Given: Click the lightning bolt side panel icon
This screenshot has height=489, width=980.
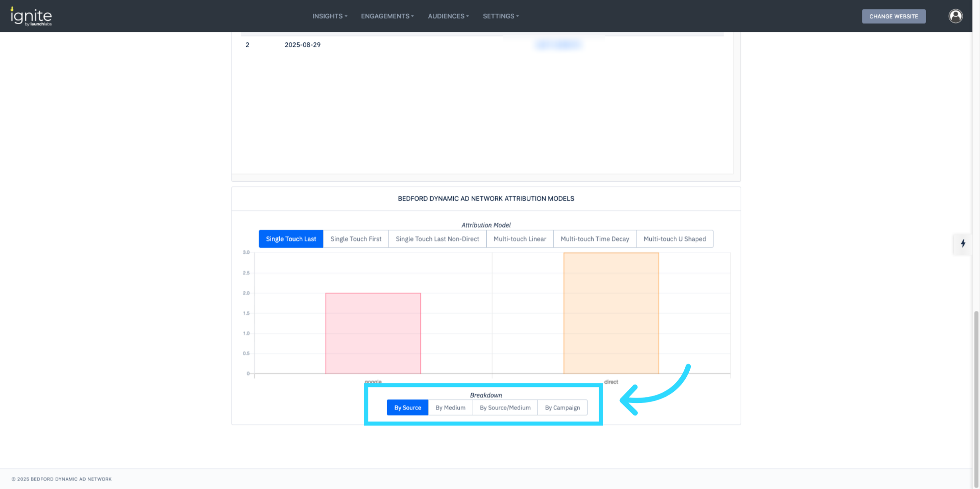Looking at the screenshot, I should pyautogui.click(x=963, y=243).
